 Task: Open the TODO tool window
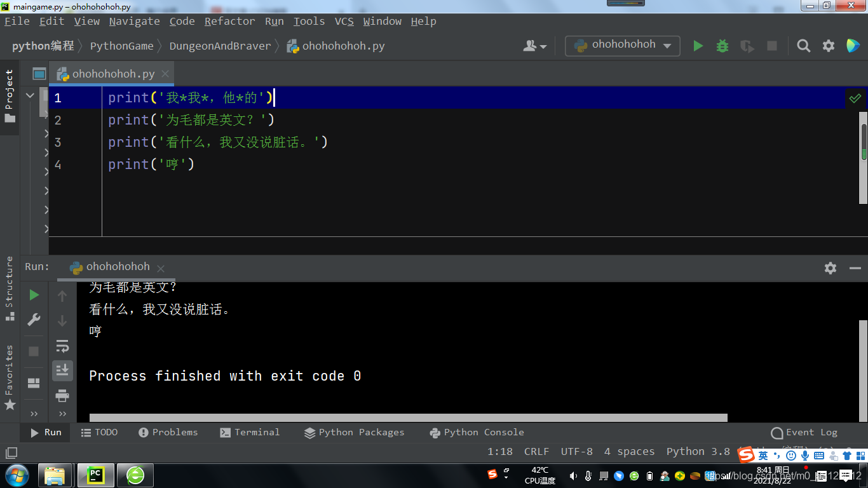[100, 432]
